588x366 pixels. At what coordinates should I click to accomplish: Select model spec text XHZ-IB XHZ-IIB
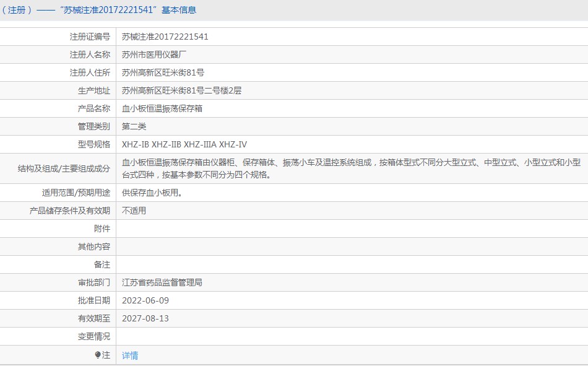click(x=152, y=144)
